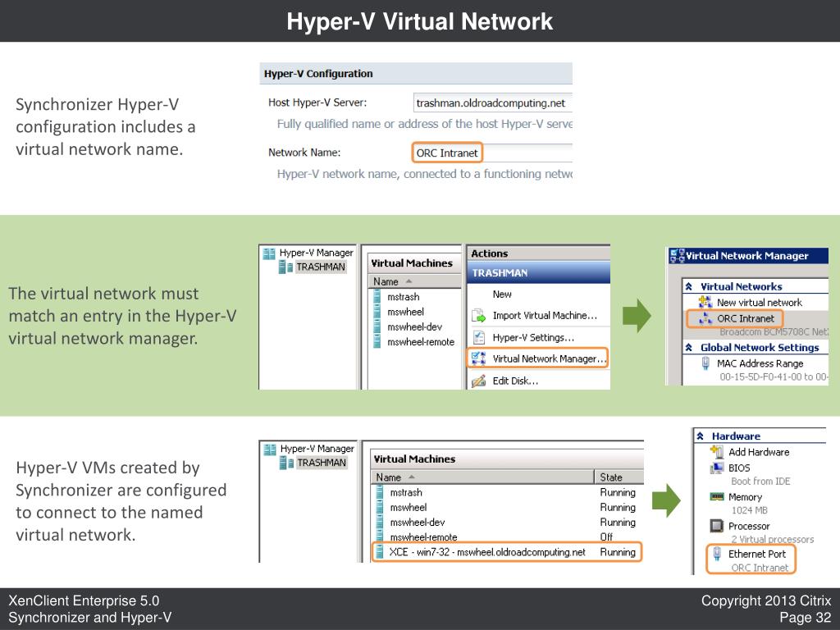Click the Ethernet Port icon
Image resolution: width=840 pixels, height=630 pixels.
[x=717, y=554]
